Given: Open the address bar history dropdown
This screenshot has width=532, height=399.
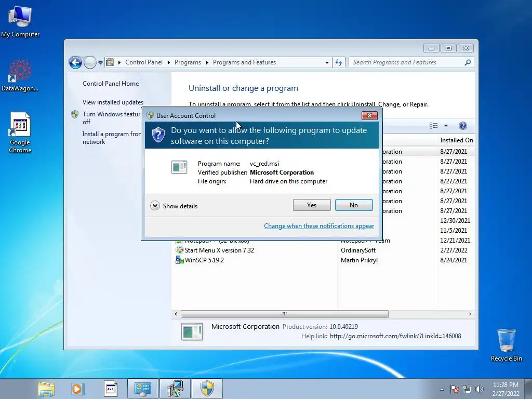Looking at the screenshot, I should 327,63.
